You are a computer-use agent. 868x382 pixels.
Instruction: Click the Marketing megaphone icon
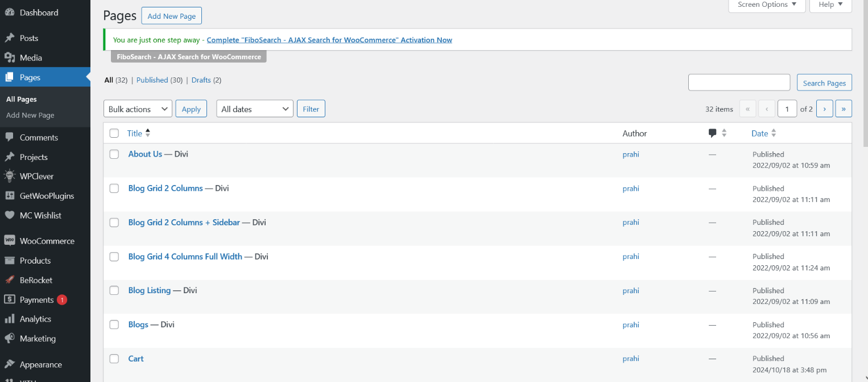[10, 339]
